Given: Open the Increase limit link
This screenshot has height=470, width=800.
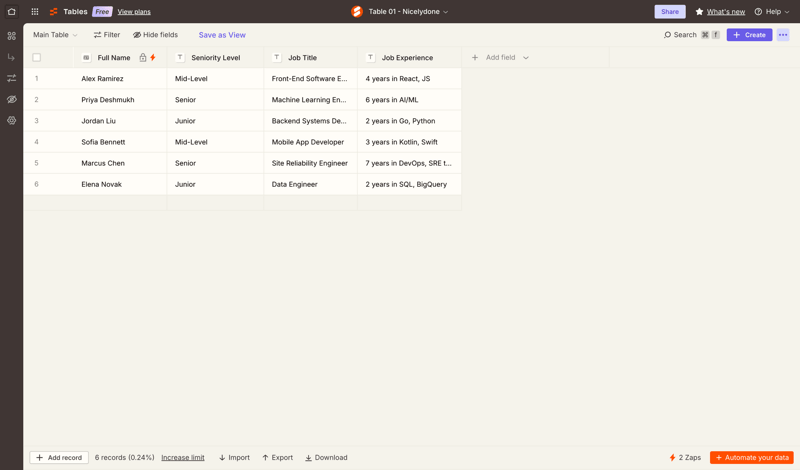Looking at the screenshot, I should [x=183, y=458].
